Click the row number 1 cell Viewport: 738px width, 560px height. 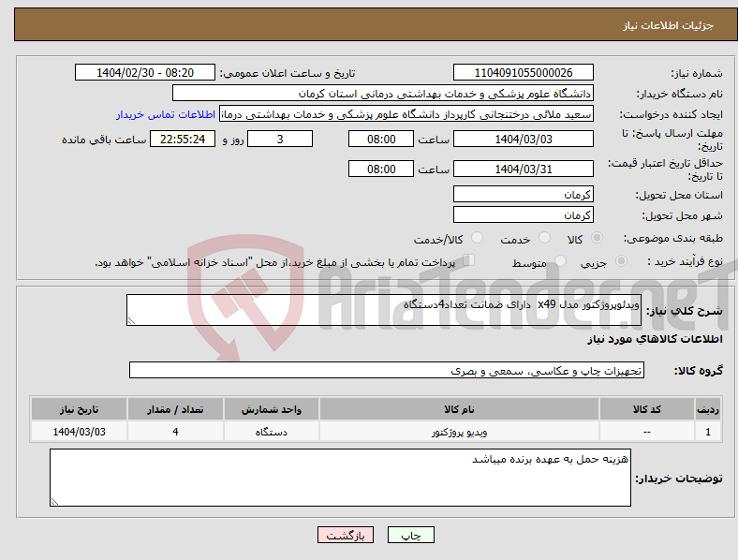point(708,432)
